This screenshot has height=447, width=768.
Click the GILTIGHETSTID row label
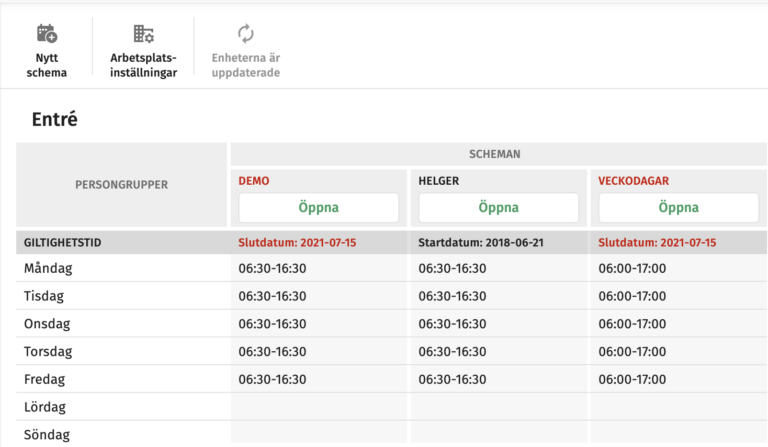click(x=62, y=242)
